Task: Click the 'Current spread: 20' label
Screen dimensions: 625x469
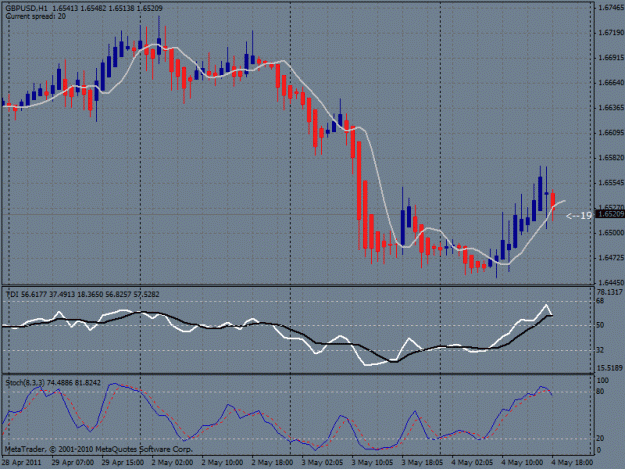Action: (x=35, y=16)
